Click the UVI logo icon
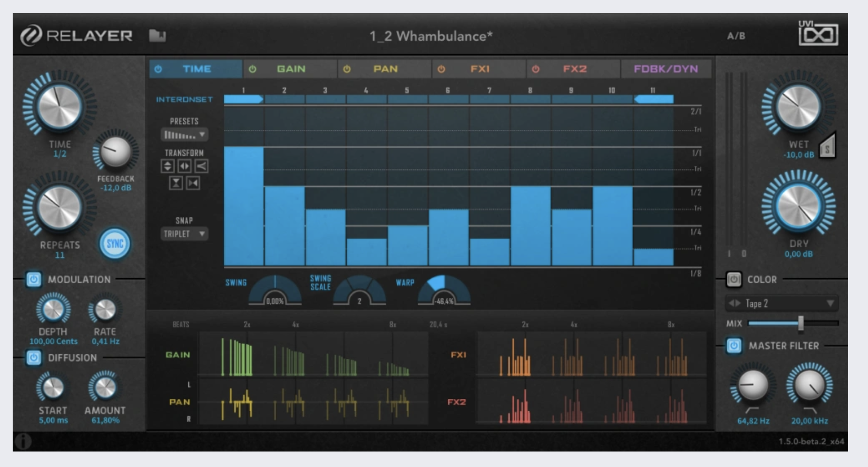This screenshot has width=868, height=467. click(x=818, y=34)
